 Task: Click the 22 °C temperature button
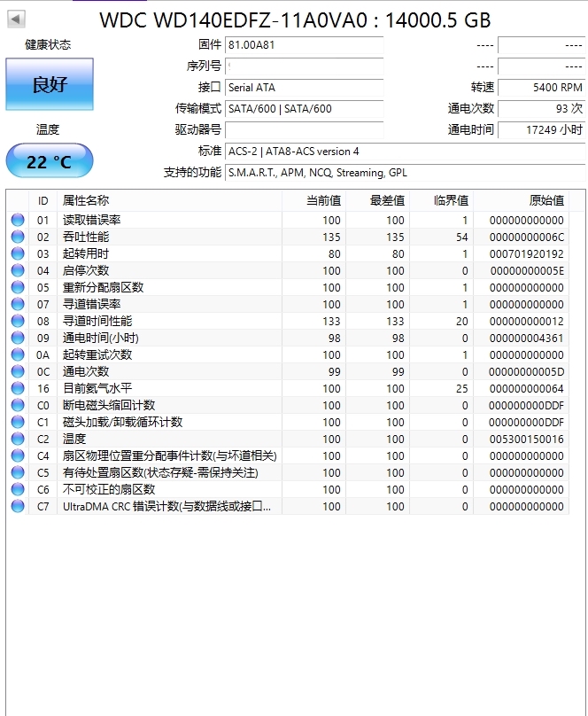[50, 160]
